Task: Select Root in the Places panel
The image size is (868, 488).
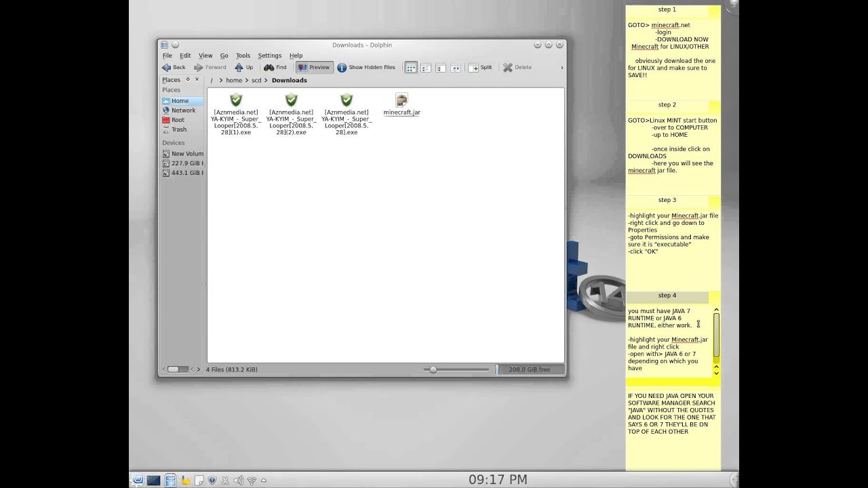Action: point(182,120)
